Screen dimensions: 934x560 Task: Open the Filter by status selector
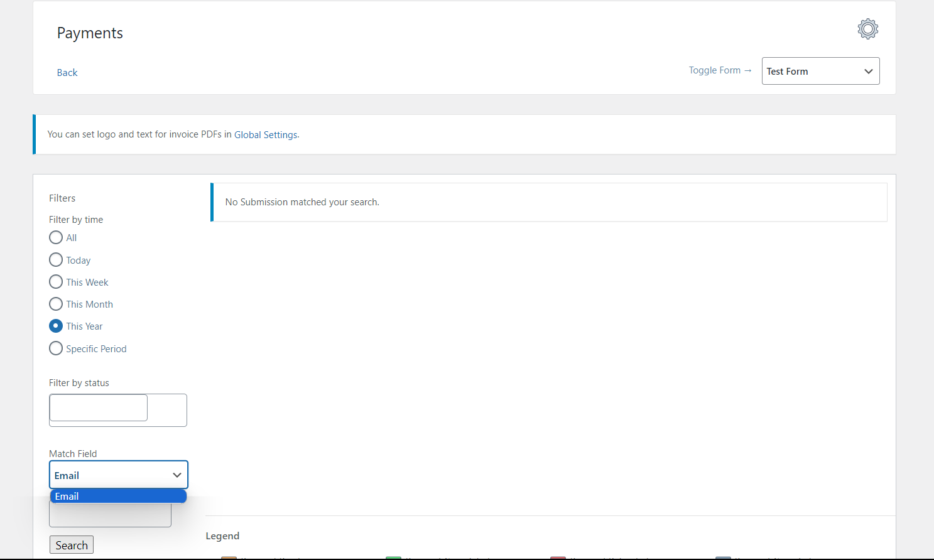point(98,407)
